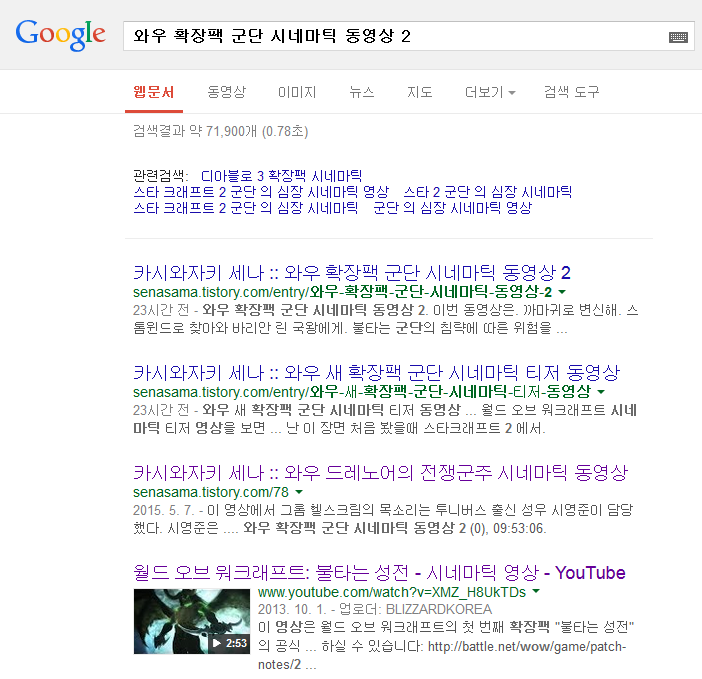Click the result count text 검색결과 약 71,900개
The width and height of the screenshot is (702, 679).
coord(221,131)
